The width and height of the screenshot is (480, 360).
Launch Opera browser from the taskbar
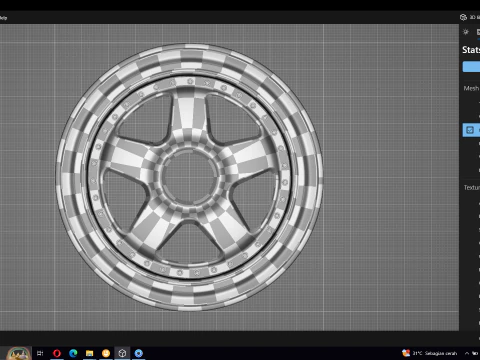[57, 353]
